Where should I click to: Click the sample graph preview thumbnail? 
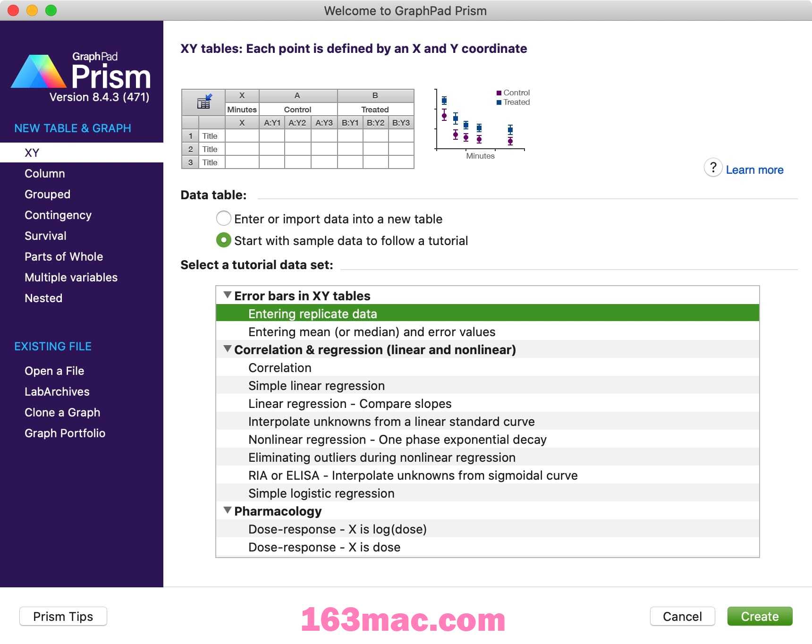click(482, 124)
